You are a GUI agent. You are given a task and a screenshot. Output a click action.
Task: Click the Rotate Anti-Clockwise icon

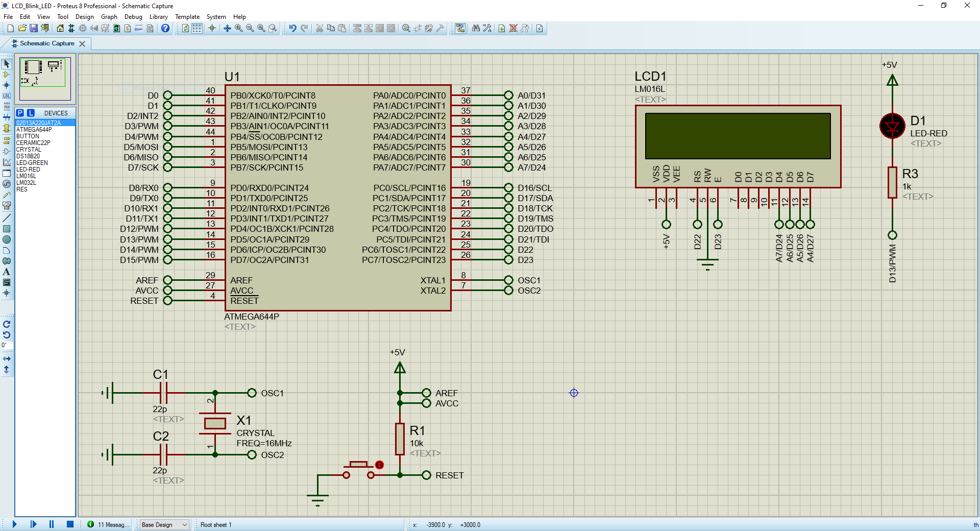(x=7, y=335)
